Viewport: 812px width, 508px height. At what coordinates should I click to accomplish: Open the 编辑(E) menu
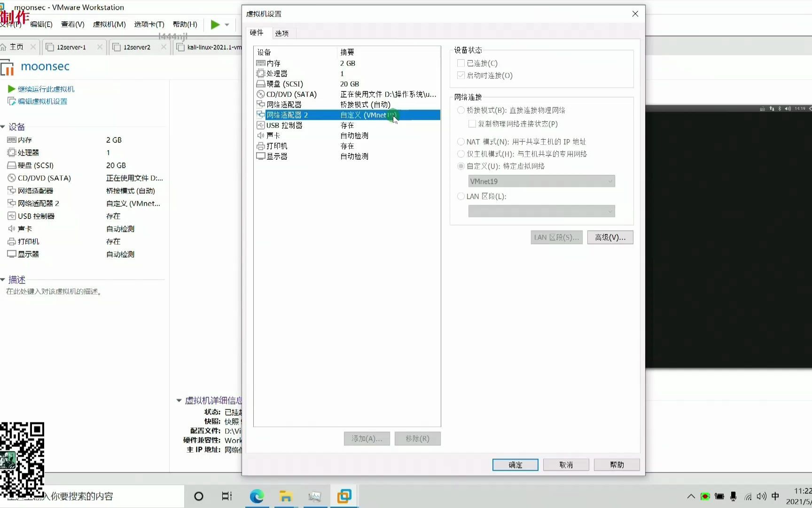pos(41,24)
